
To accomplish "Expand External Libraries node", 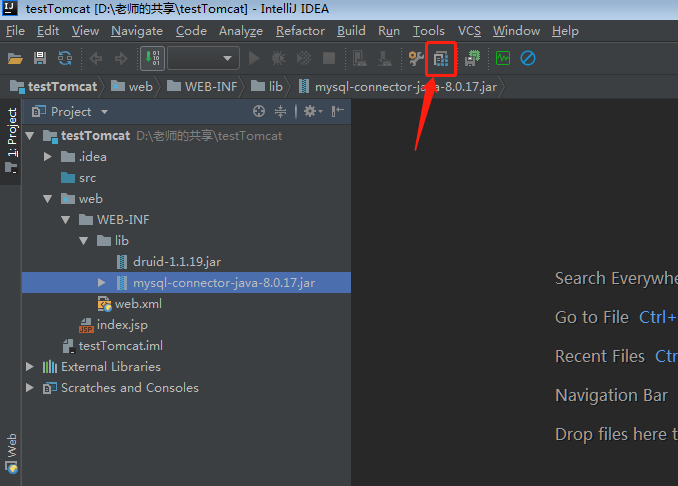I will (x=30, y=367).
